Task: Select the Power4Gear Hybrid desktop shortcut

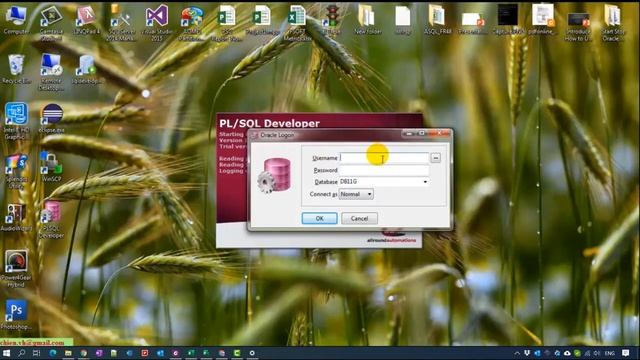Action: tap(16, 269)
